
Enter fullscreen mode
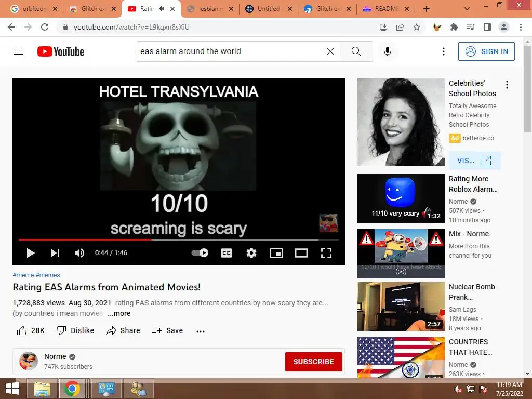point(326,253)
